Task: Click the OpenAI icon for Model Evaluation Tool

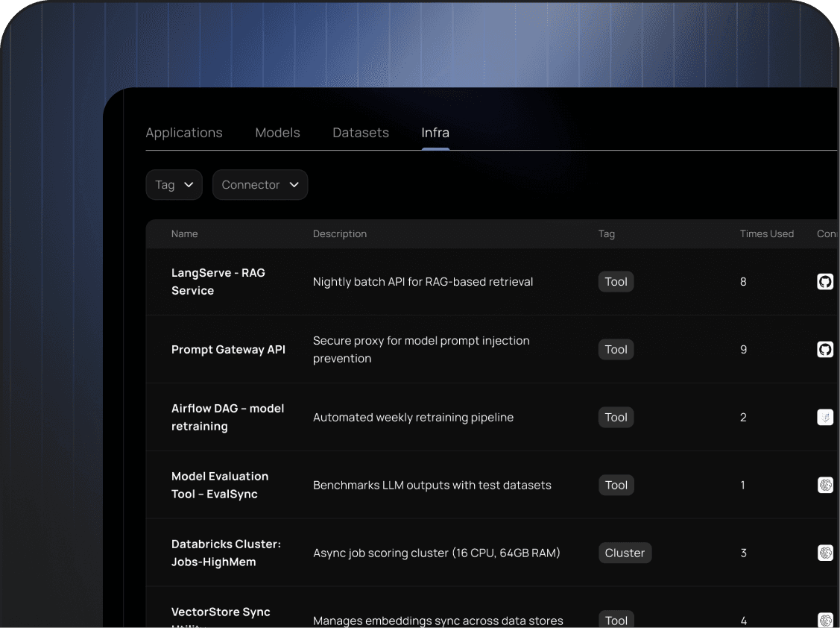Action: coord(825,486)
